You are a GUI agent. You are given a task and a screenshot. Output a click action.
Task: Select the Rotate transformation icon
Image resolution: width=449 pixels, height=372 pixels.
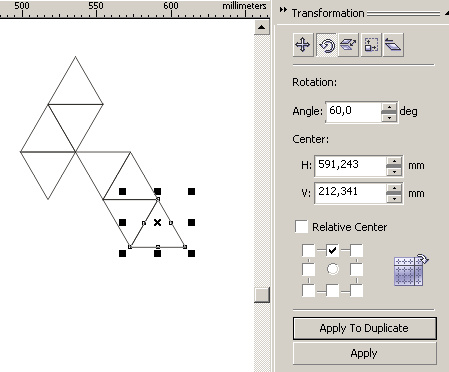point(326,45)
